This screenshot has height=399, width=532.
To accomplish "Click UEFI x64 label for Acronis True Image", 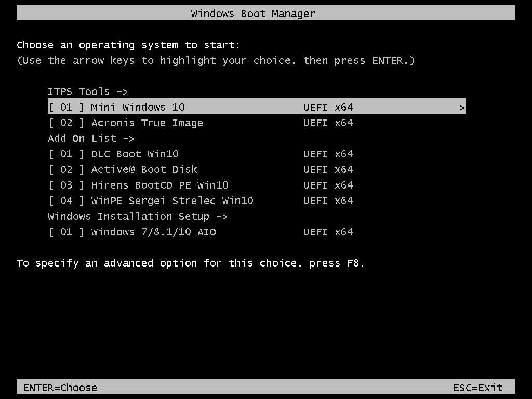I will [x=328, y=123].
